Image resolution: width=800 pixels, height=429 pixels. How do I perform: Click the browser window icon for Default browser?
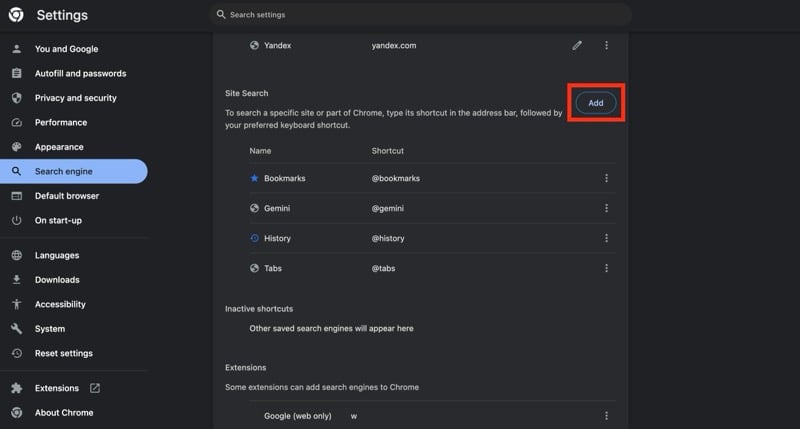tap(16, 196)
